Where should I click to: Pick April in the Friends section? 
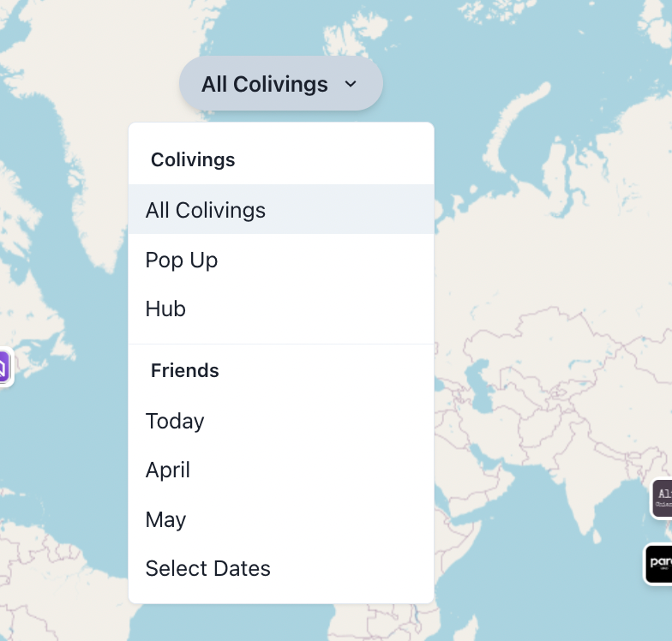[x=168, y=470]
